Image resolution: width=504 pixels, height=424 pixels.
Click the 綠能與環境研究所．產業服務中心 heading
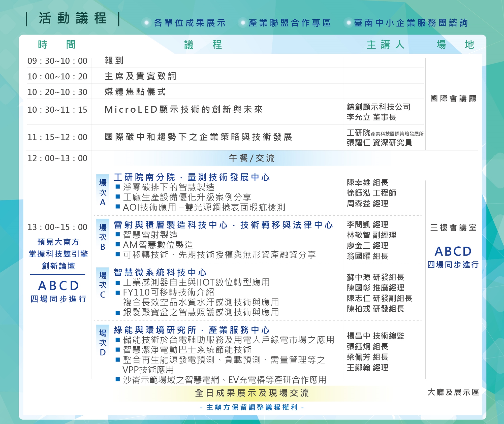192,330
